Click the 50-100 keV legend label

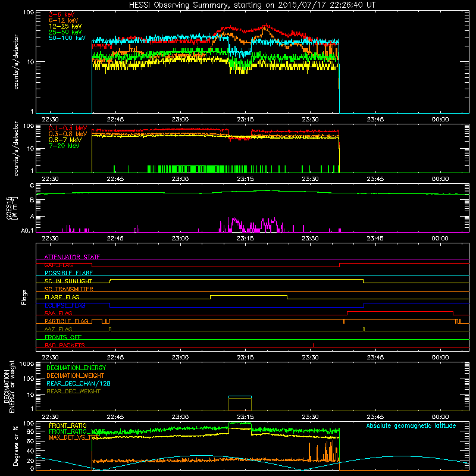(67, 38)
